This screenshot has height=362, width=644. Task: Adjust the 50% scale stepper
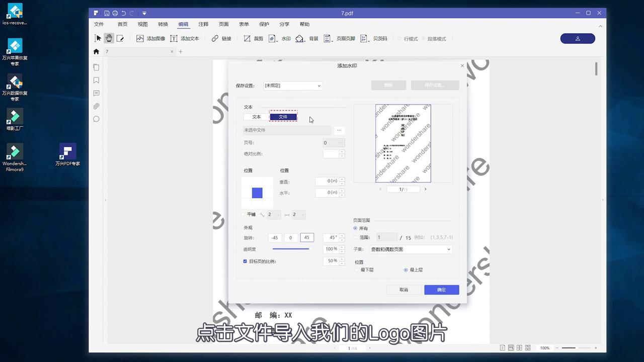click(342, 261)
